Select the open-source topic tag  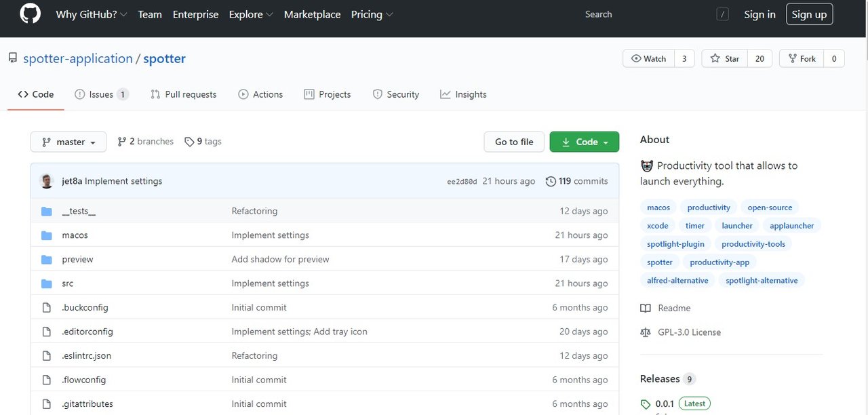click(x=770, y=207)
